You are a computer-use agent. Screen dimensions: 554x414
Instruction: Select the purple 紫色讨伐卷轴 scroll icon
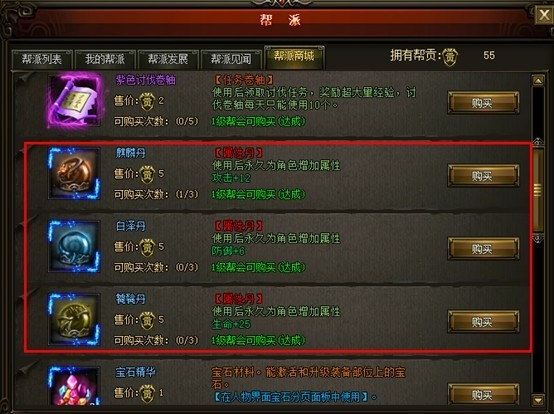[x=74, y=100]
